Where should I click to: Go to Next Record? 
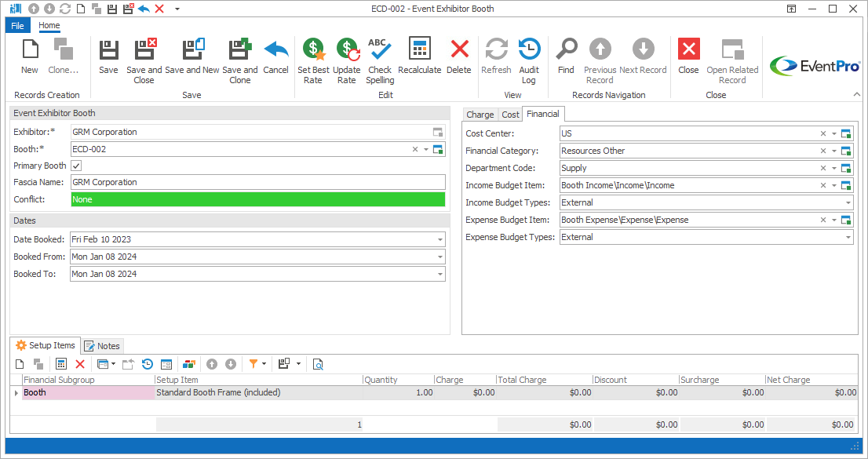[x=643, y=56]
